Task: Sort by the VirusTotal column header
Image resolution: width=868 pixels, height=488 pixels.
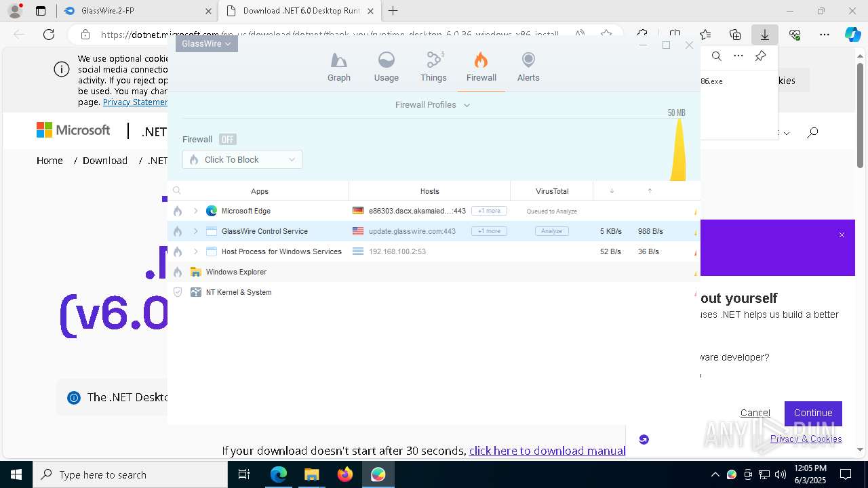Action: pyautogui.click(x=552, y=191)
